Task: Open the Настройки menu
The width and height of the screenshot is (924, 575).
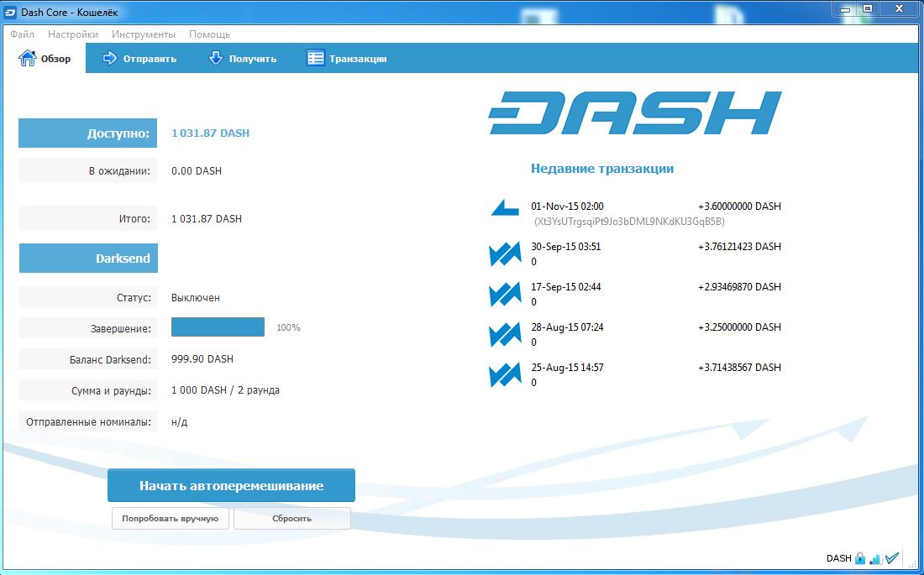Action: (73, 34)
